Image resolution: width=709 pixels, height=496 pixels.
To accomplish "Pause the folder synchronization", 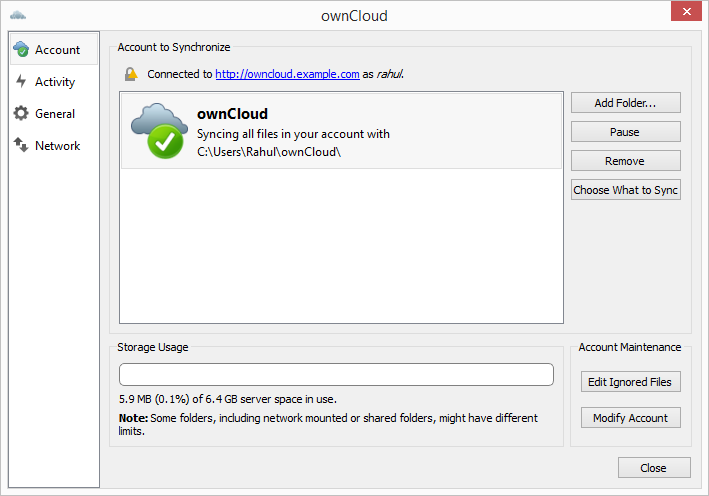I will [625, 132].
